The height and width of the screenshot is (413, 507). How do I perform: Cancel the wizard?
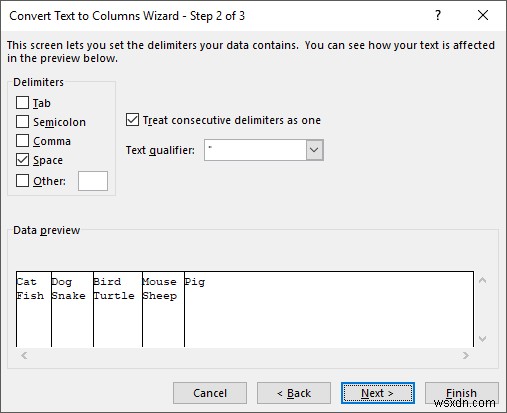210,393
